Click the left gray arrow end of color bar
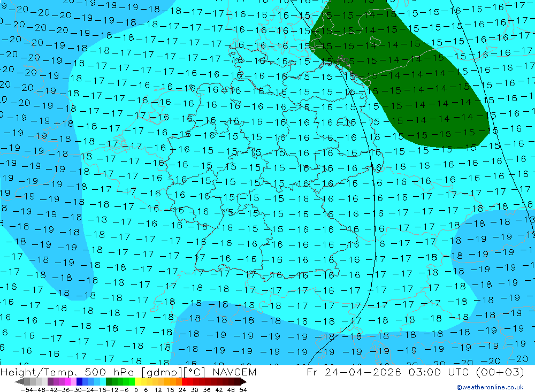 coord(19,382)
